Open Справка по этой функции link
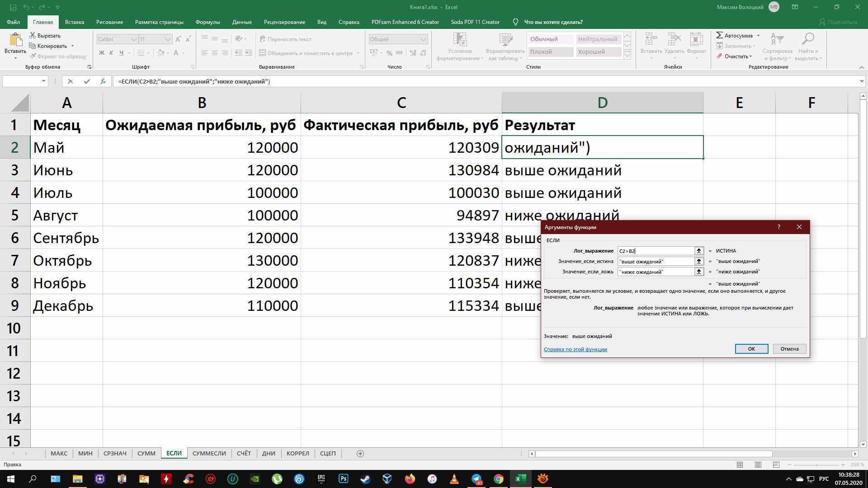 pos(575,349)
